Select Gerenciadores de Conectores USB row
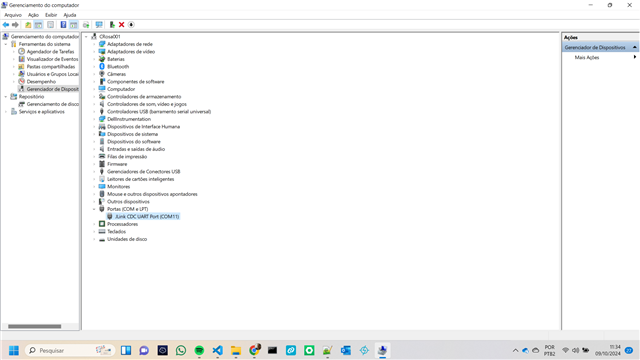 [143, 171]
